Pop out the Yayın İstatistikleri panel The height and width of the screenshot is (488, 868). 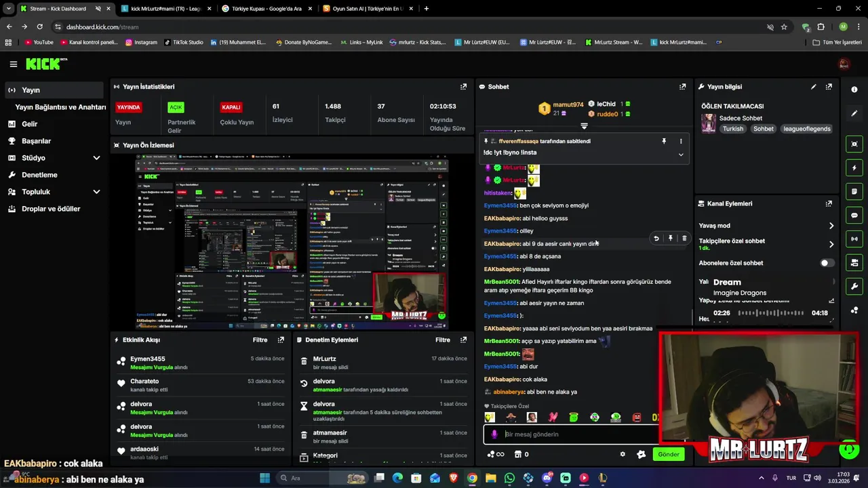pyautogui.click(x=463, y=87)
